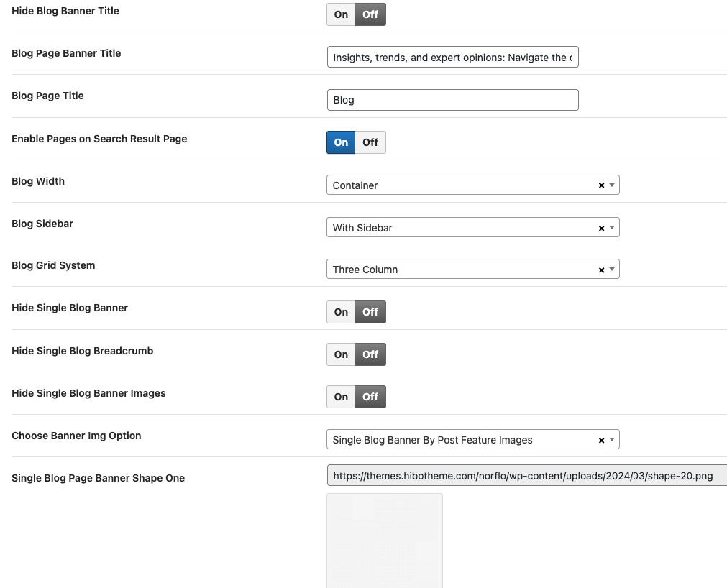Click the Banner Shape One image preview

[385, 541]
